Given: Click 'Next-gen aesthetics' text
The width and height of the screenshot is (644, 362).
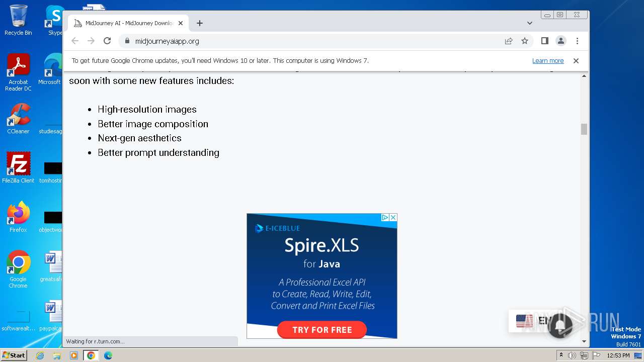Looking at the screenshot, I should 139,138.
